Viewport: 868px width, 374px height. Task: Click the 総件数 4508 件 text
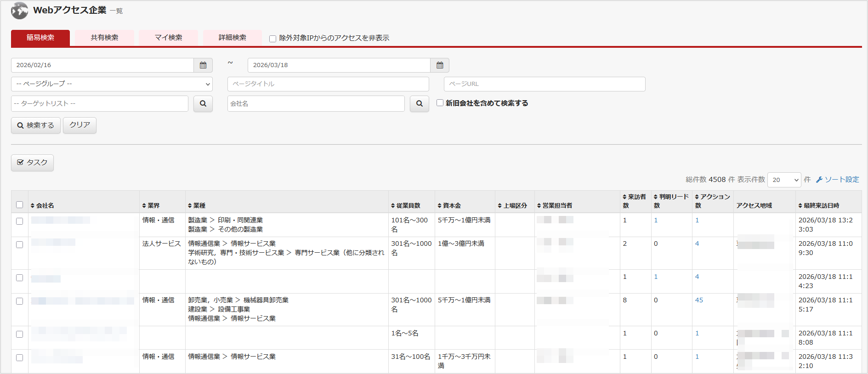(x=710, y=180)
